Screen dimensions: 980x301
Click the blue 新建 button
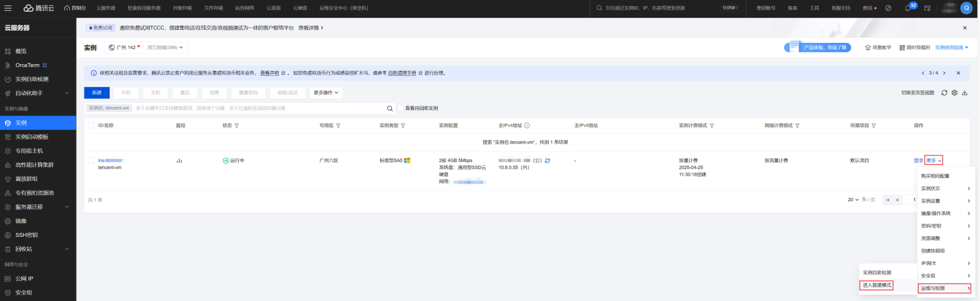(97, 93)
